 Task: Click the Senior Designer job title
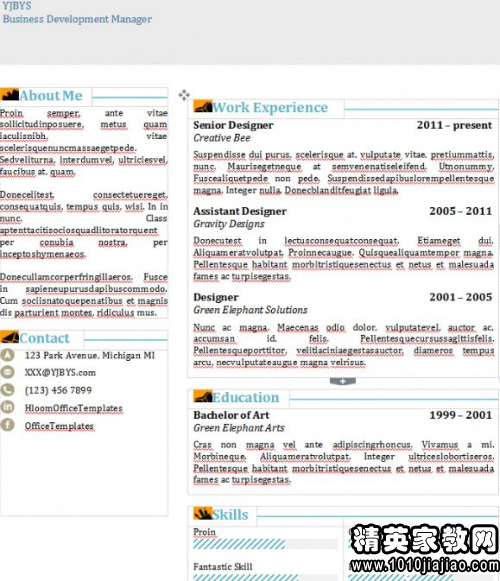(x=233, y=125)
